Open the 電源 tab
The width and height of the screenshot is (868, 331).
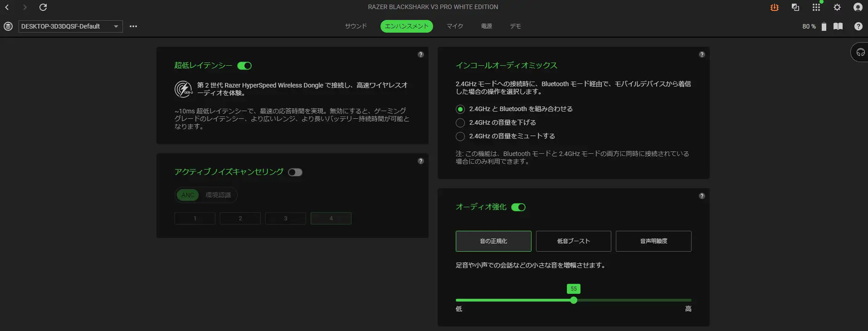click(x=487, y=26)
